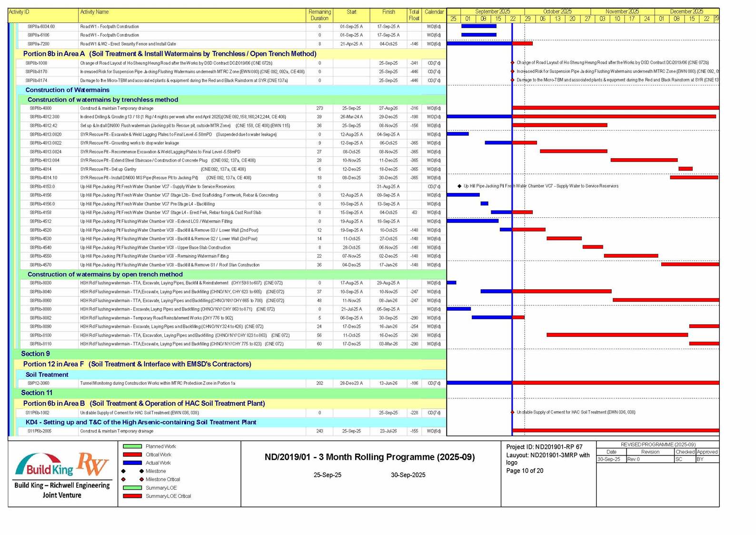This screenshot has height=535, width=756.
Task: Collapse the Section 9 group band
Action: [x=36, y=353]
